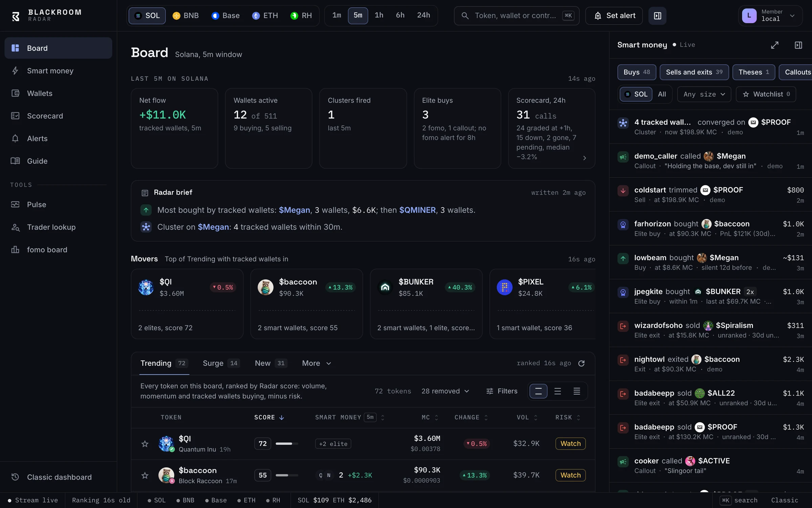Switch chain to ETH
The width and height of the screenshot is (812, 508).
(x=265, y=16)
